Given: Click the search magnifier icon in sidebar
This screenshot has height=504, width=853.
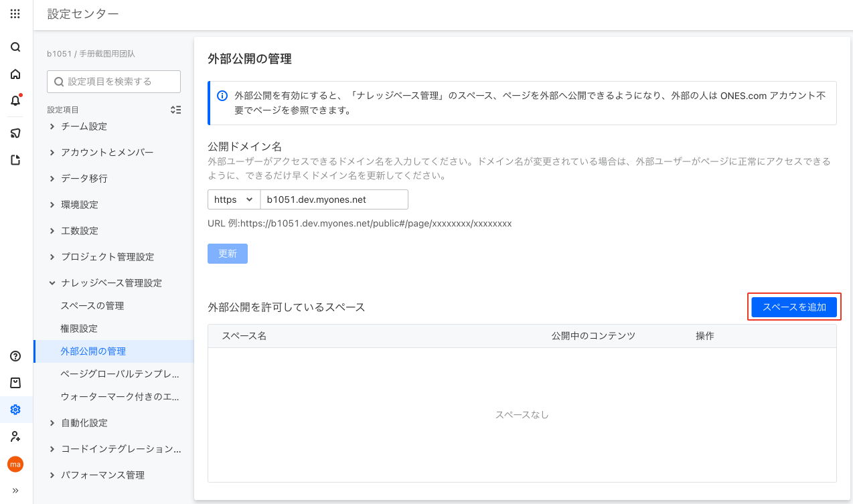Looking at the screenshot, I should pyautogui.click(x=15, y=48).
